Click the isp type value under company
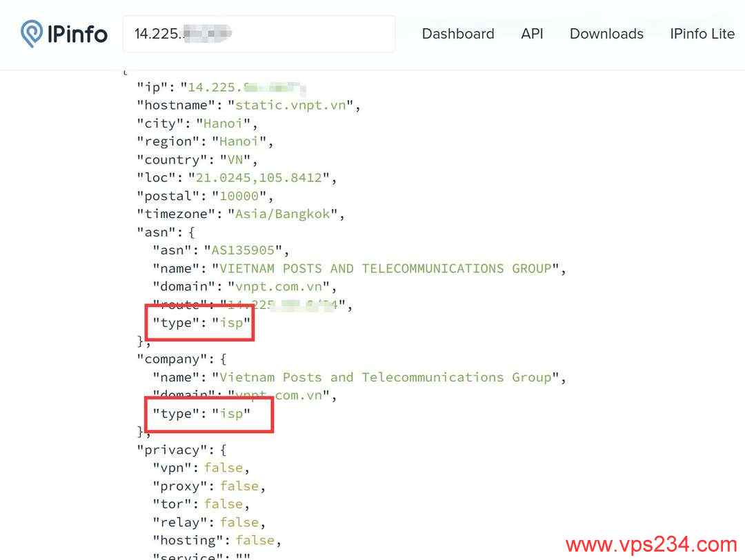The height and width of the screenshot is (560, 745). 231,413
